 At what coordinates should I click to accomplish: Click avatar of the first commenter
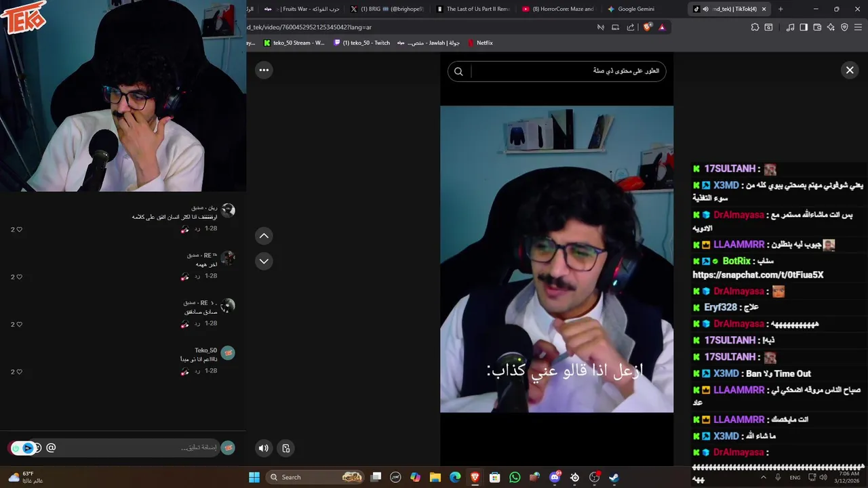[x=228, y=211]
